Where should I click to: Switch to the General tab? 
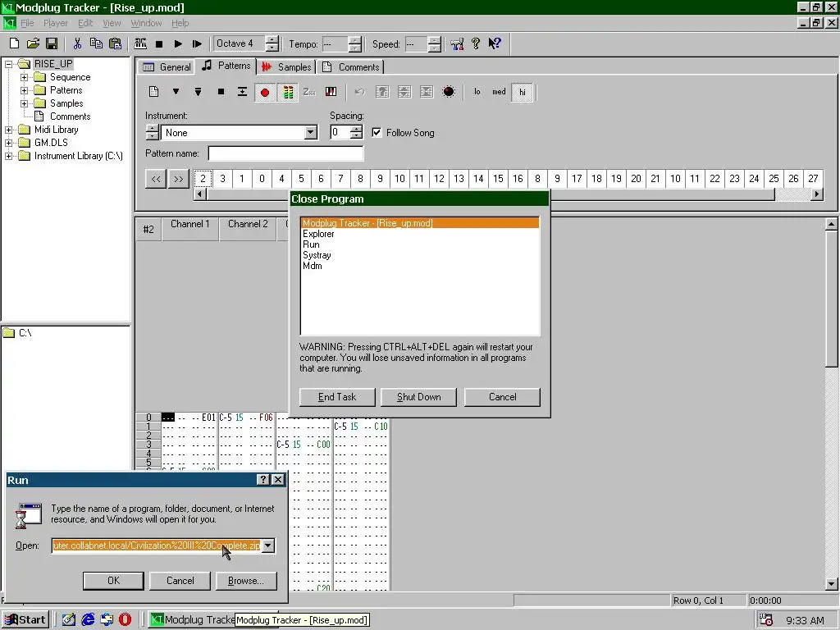pyautogui.click(x=167, y=67)
